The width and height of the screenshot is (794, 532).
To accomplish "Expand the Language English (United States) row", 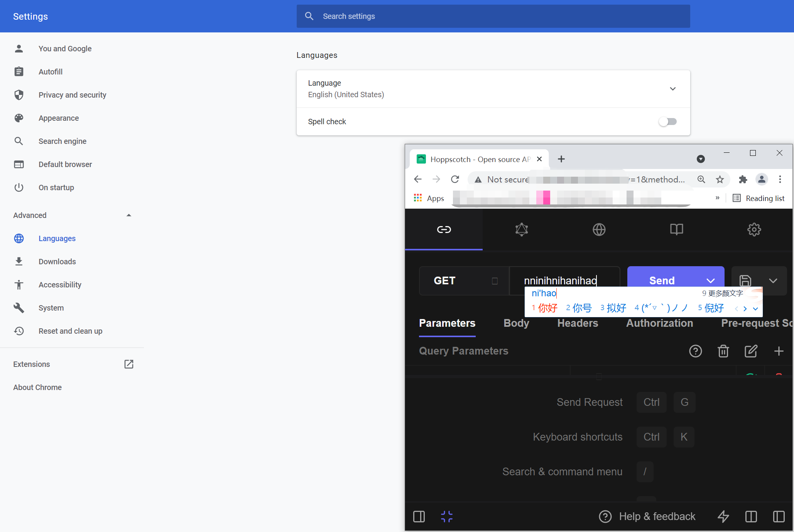I will [x=672, y=89].
